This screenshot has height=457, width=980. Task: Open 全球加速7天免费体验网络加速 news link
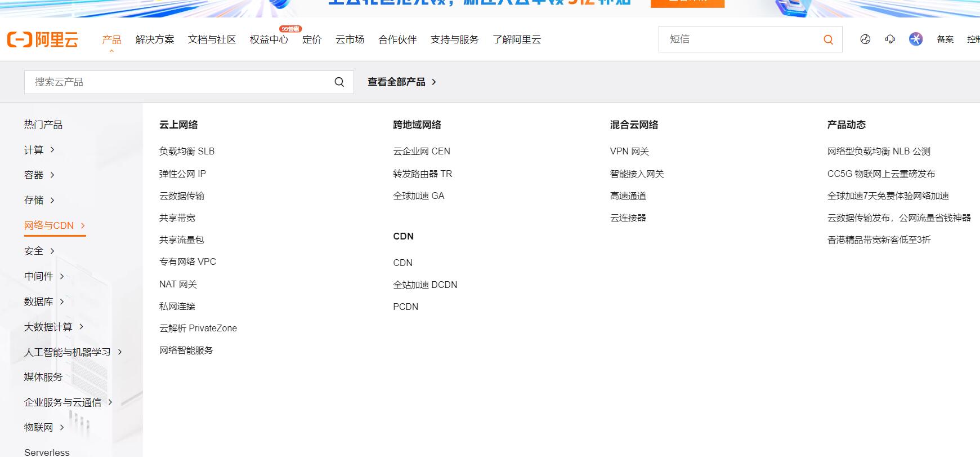point(888,196)
